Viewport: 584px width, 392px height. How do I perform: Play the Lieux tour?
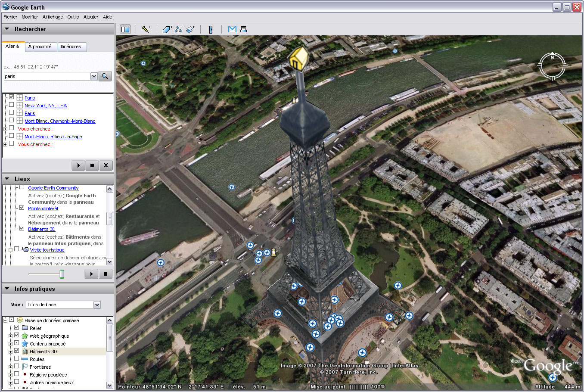click(x=91, y=274)
